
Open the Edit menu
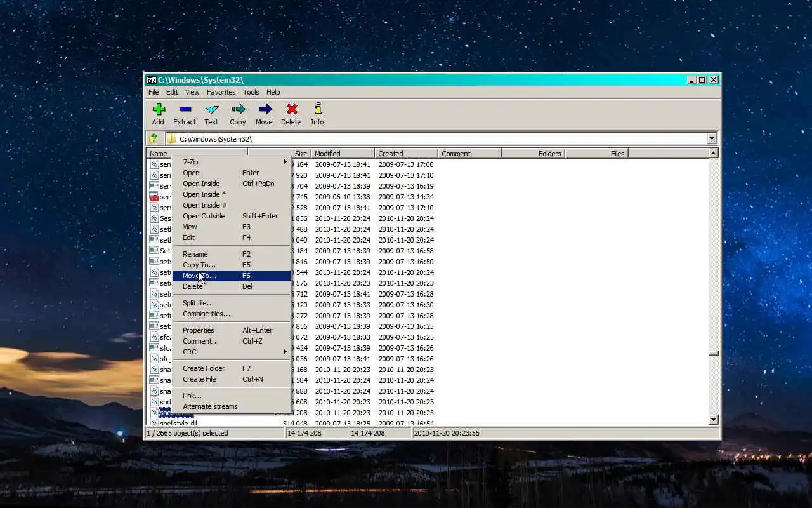point(172,92)
